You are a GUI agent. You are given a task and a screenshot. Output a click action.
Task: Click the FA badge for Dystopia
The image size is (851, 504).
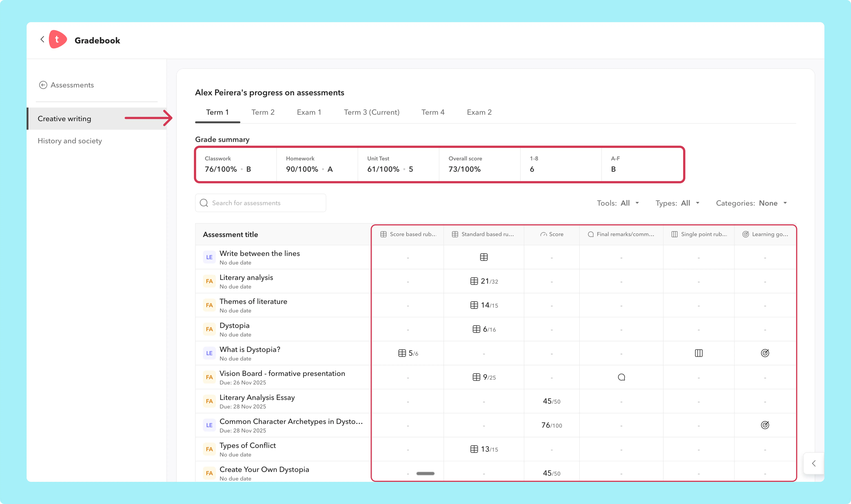pyautogui.click(x=209, y=329)
